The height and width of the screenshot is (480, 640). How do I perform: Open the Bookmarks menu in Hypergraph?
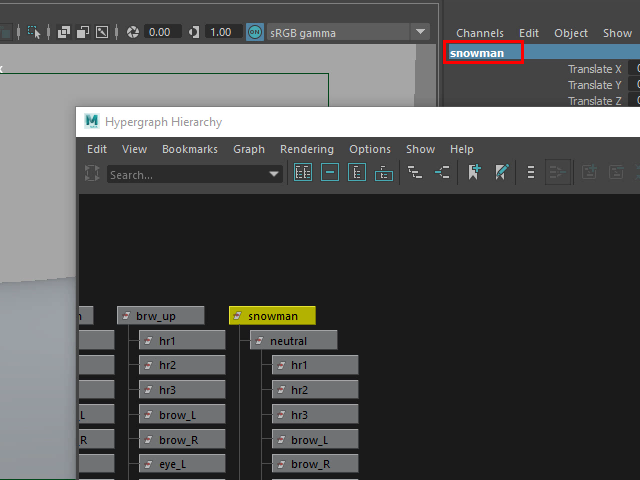click(x=189, y=149)
